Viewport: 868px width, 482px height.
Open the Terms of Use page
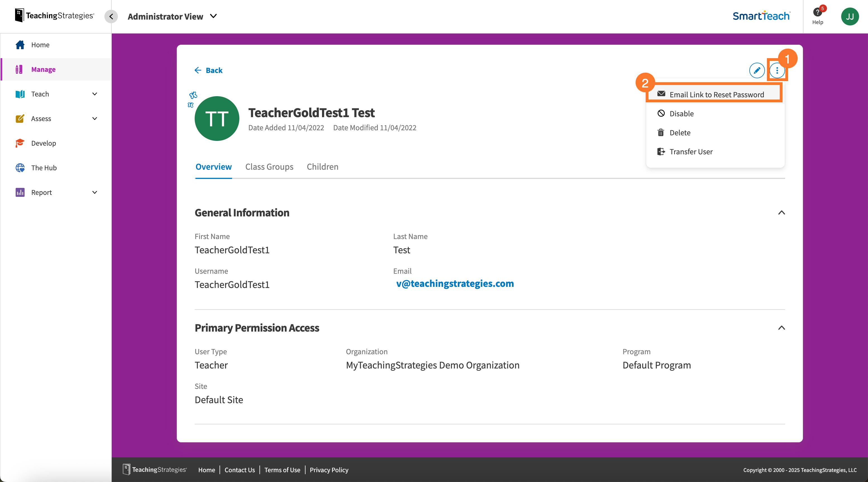click(282, 470)
